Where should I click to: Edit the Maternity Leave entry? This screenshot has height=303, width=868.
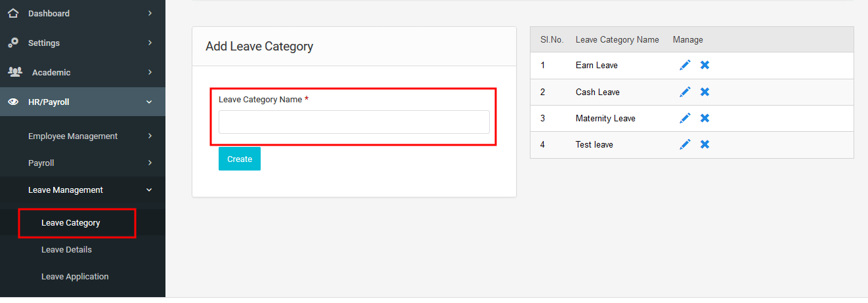(685, 117)
